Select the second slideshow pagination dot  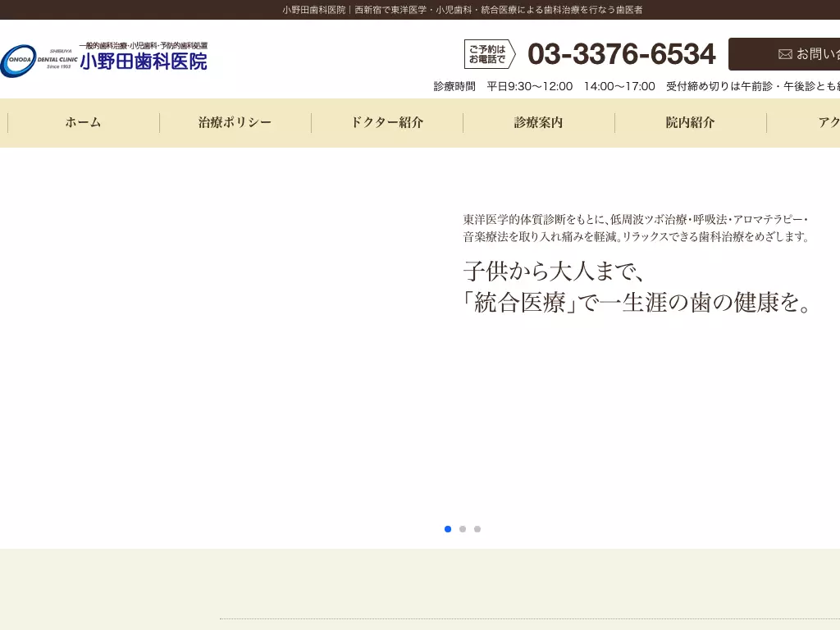tap(463, 529)
